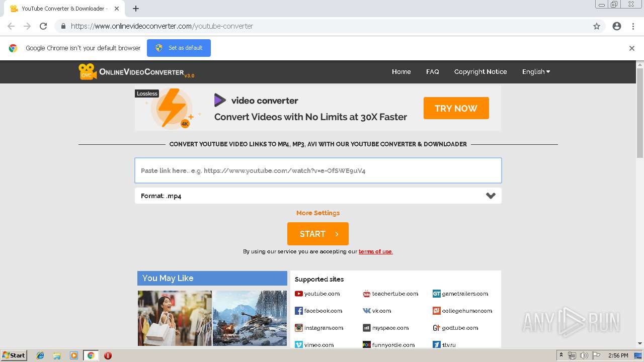Click in the paste link input field
The height and width of the screenshot is (362, 644).
(318, 170)
